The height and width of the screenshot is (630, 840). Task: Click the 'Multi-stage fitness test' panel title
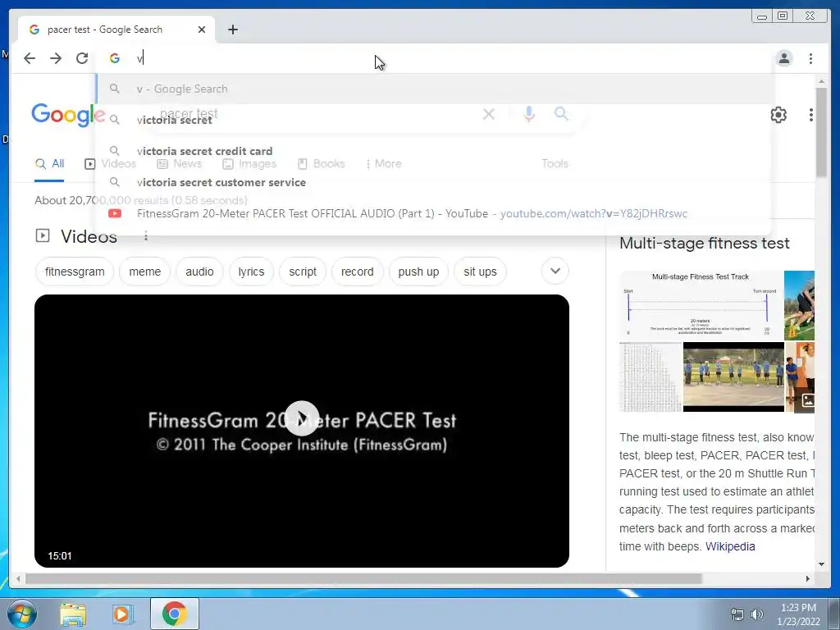705,243
